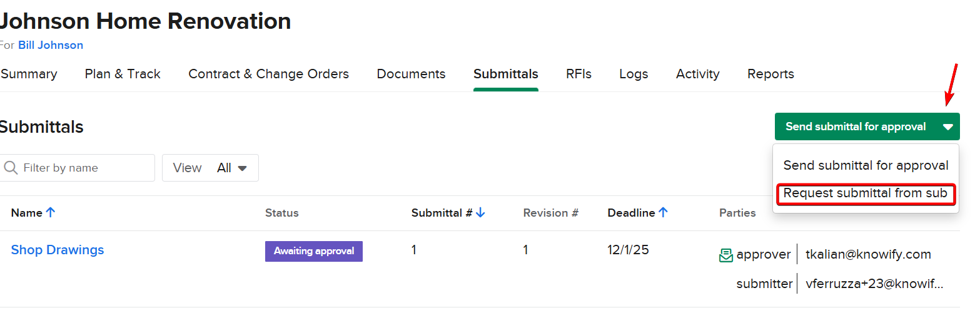Click the green envelope icon beside approver
Image resolution: width=980 pixels, height=325 pixels.
pyautogui.click(x=725, y=255)
